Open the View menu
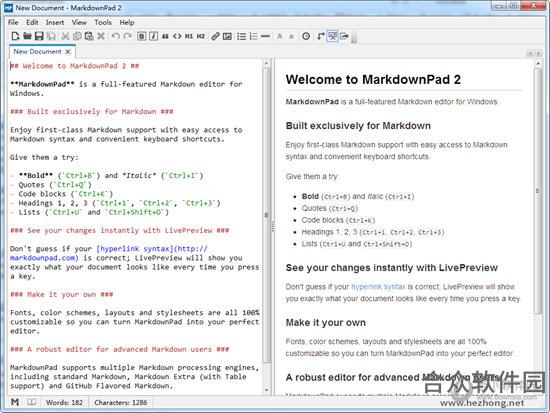Image resolution: width=550 pixels, height=413 pixels. coord(79,22)
